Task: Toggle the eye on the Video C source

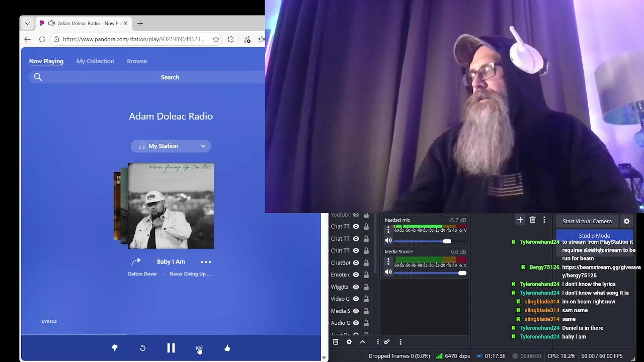Action: click(356, 299)
